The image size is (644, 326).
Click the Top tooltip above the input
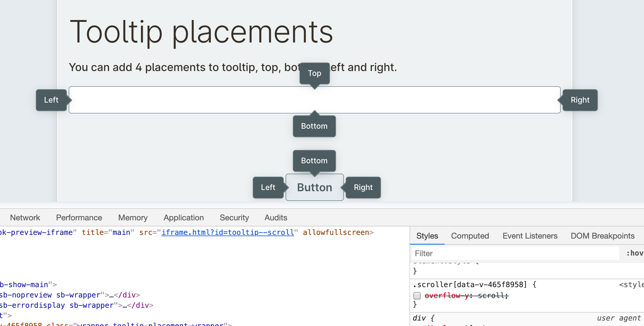click(x=314, y=73)
